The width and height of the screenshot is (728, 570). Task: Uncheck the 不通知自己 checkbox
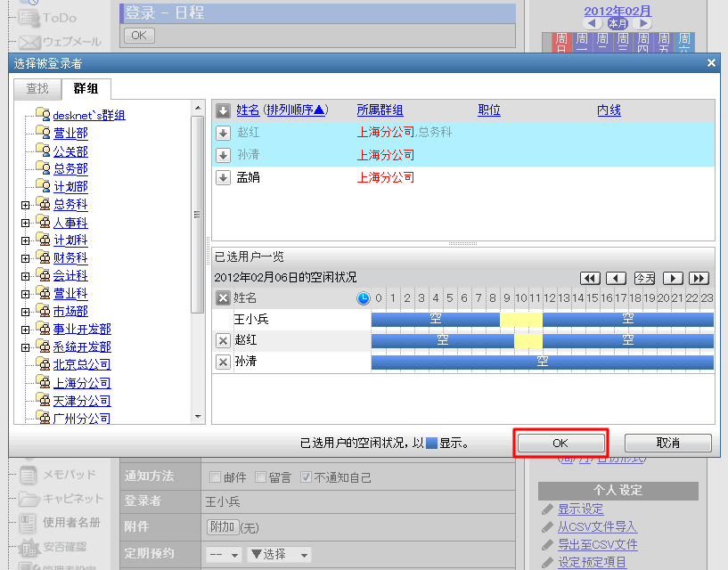tap(306, 476)
